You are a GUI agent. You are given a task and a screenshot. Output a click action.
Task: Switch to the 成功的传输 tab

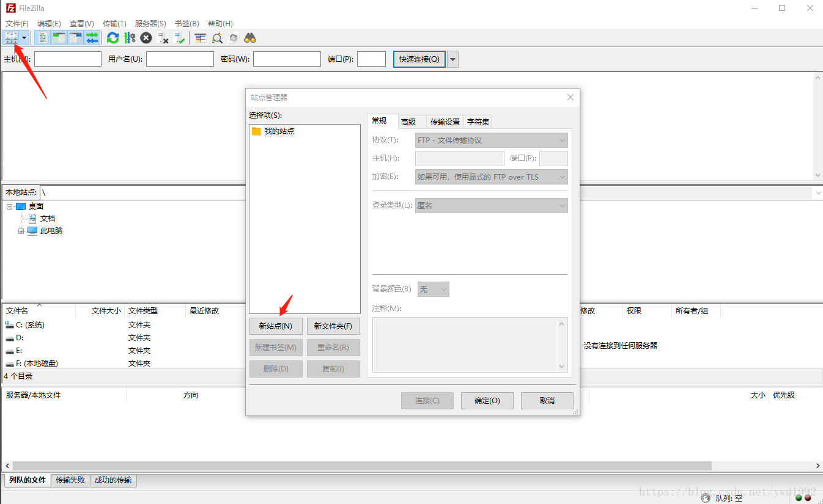[113, 480]
